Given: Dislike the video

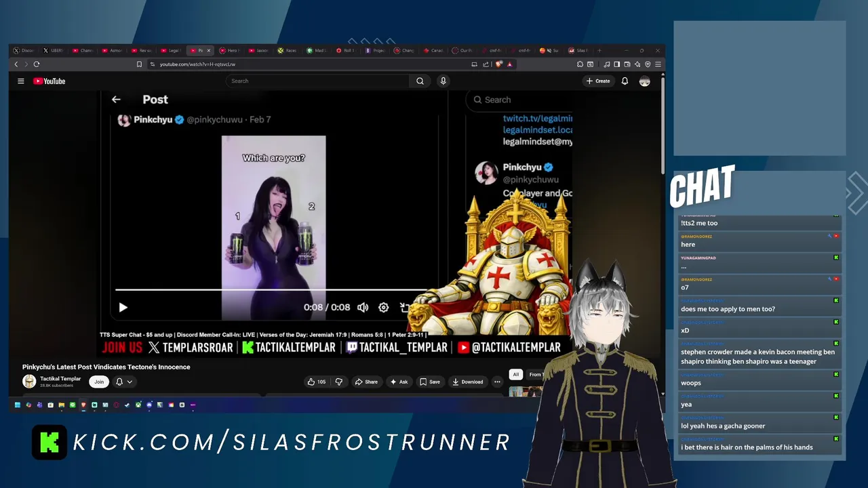Looking at the screenshot, I should pos(339,382).
